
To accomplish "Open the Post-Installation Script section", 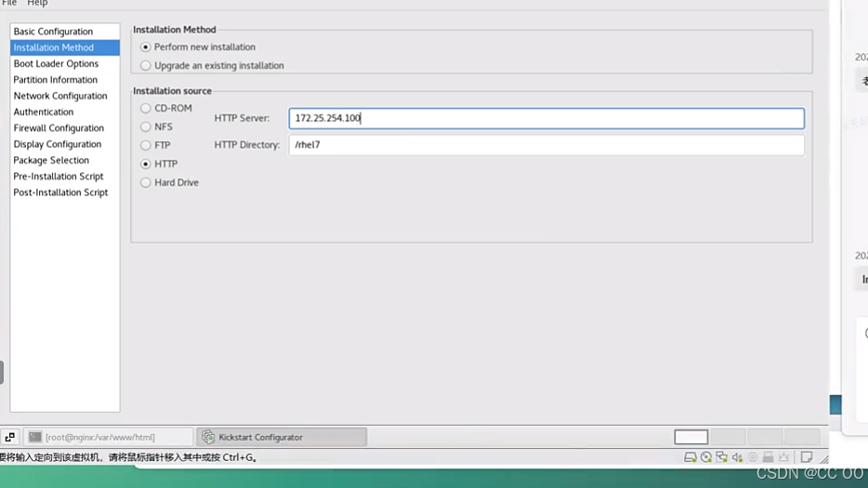I will point(65,192).
